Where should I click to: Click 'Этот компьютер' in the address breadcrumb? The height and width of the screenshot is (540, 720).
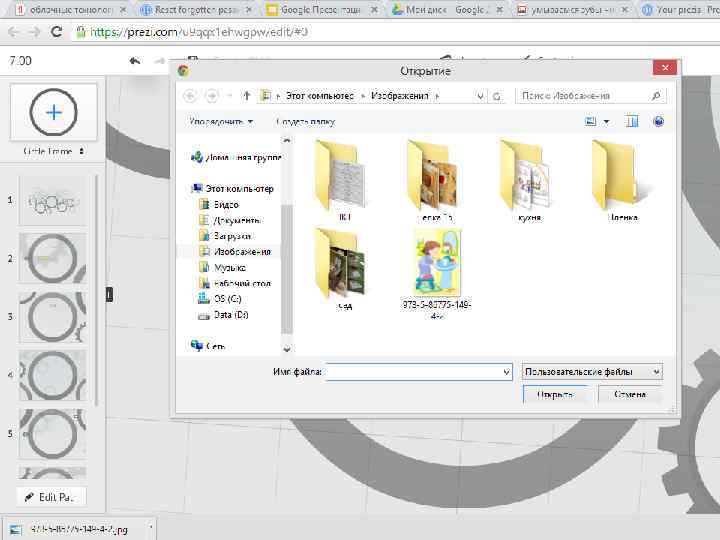[320, 96]
